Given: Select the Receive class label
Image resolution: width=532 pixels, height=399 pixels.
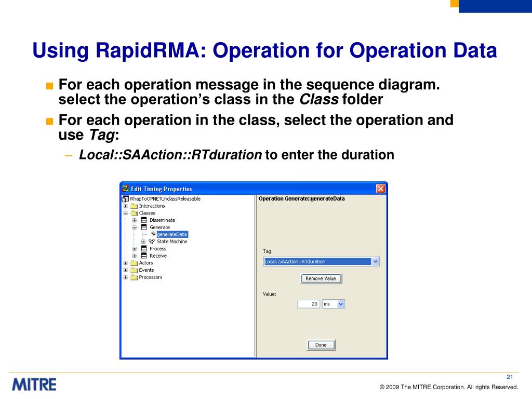Looking at the screenshot, I should tap(158, 256).
